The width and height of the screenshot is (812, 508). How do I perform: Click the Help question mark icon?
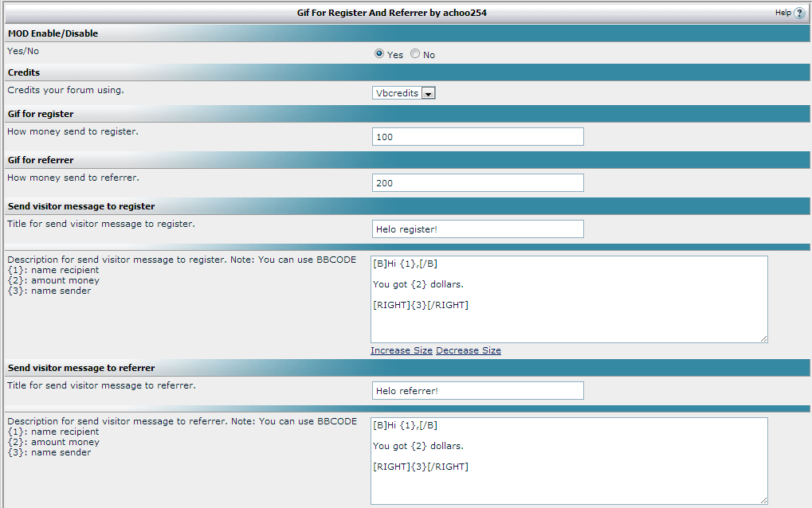tap(799, 14)
